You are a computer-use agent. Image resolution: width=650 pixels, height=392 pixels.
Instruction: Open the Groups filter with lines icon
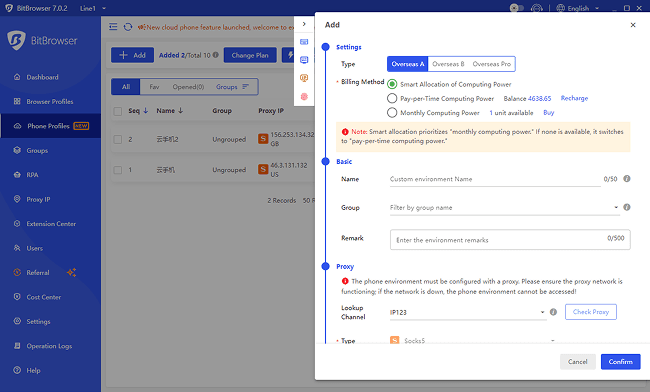click(x=232, y=87)
